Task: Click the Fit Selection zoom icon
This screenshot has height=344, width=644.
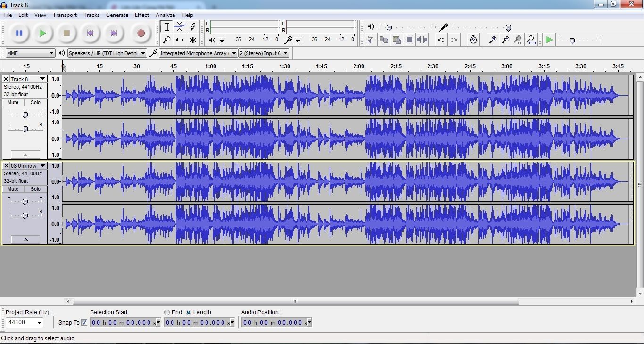Action: click(518, 40)
